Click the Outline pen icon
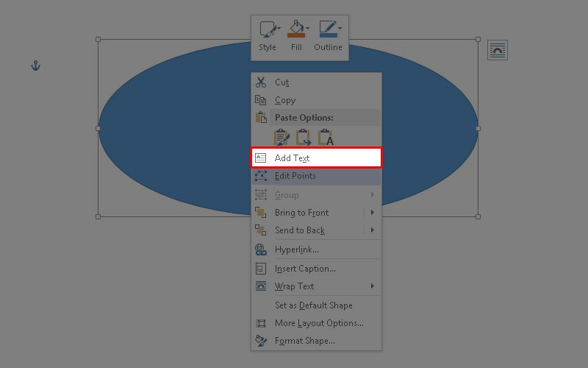 tap(327, 30)
